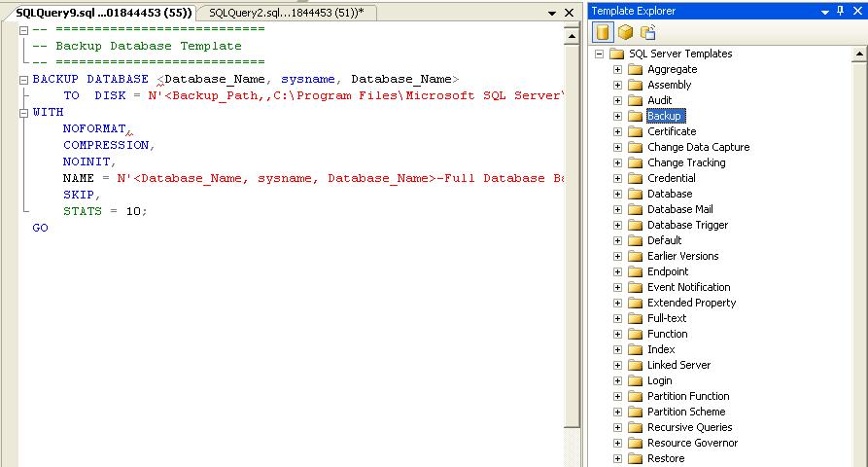Select the Resource Governor tree item
The image size is (868, 467).
pyautogui.click(x=693, y=443)
